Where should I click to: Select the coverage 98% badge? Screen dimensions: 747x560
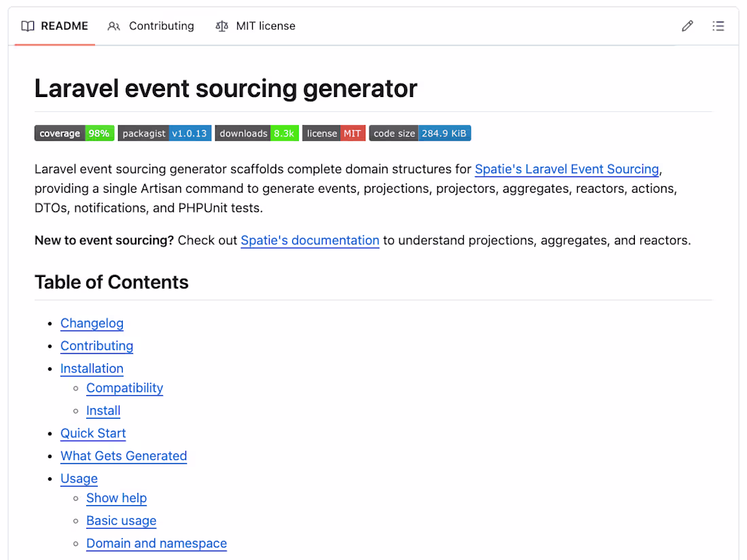[74, 133]
